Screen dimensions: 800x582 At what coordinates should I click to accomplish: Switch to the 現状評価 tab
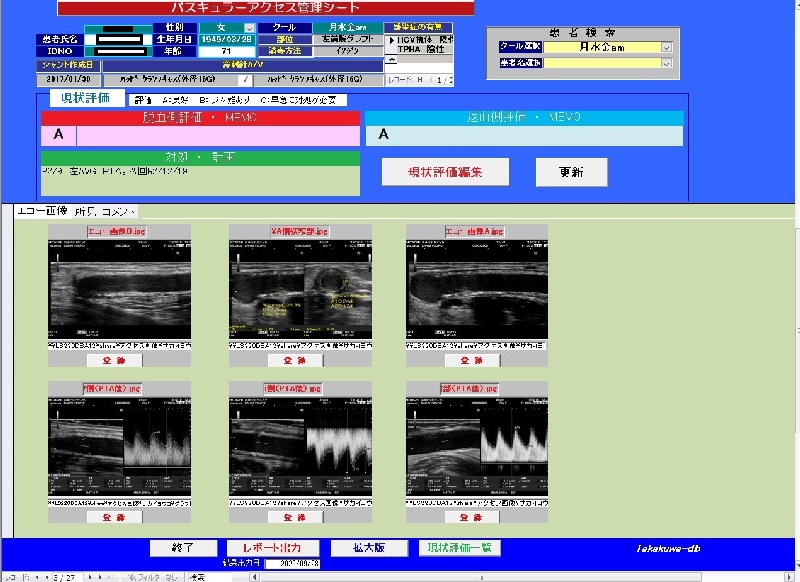click(85, 99)
